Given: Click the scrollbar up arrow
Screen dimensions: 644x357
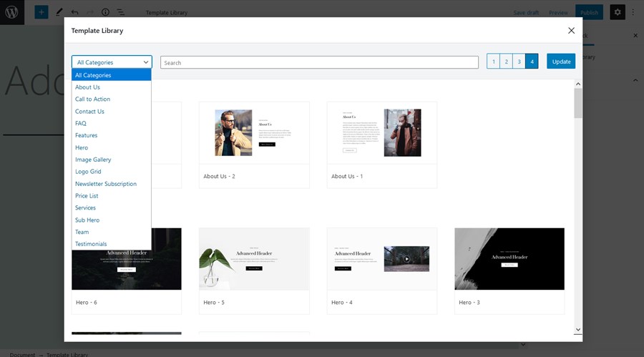Looking at the screenshot, I should [x=578, y=84].
